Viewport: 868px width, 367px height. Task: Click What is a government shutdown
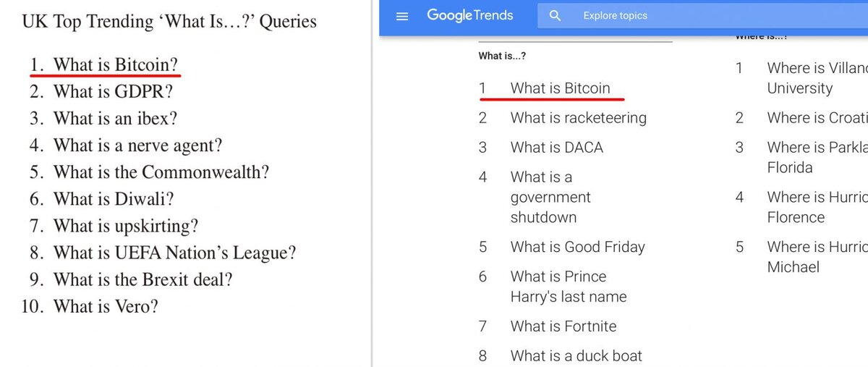550,197
